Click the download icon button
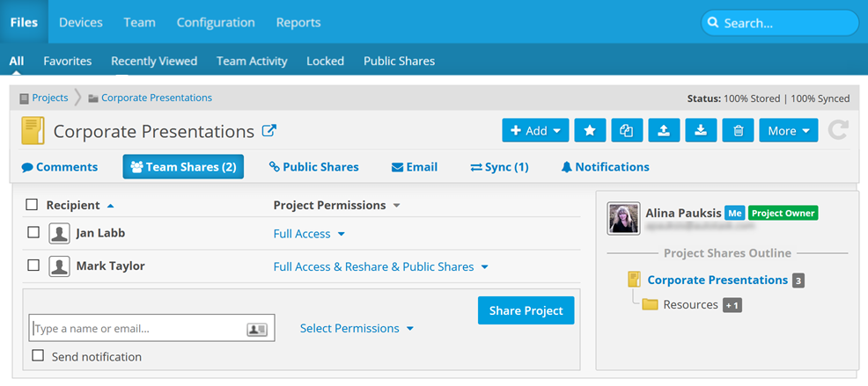868x386 pixels. 700,131
